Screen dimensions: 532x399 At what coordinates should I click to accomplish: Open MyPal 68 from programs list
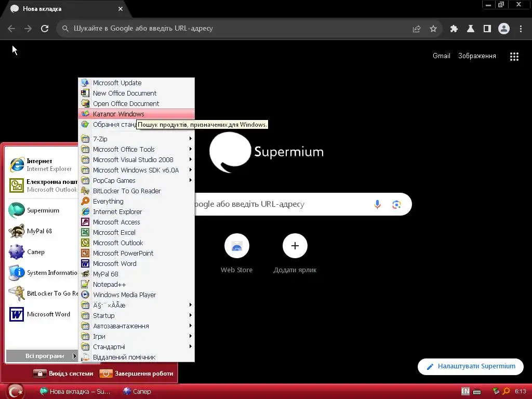pyautogui.click(x=137, y=274)
